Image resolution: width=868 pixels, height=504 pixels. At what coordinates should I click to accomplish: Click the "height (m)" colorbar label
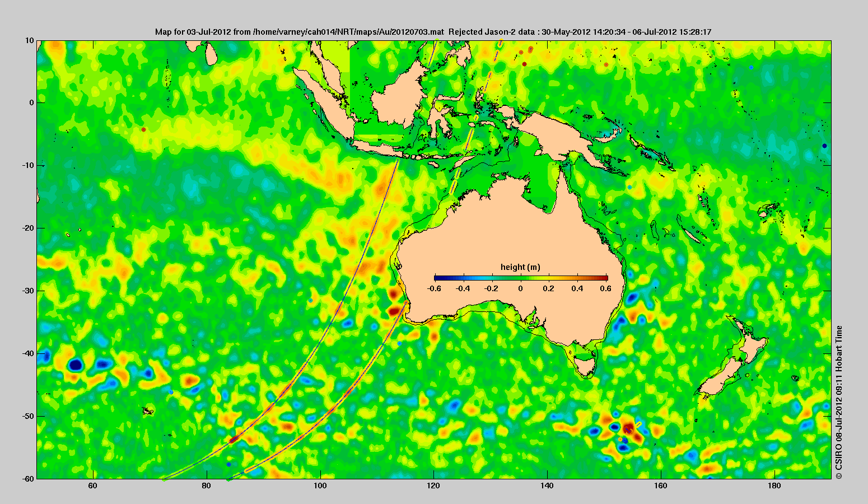(520, 267)
